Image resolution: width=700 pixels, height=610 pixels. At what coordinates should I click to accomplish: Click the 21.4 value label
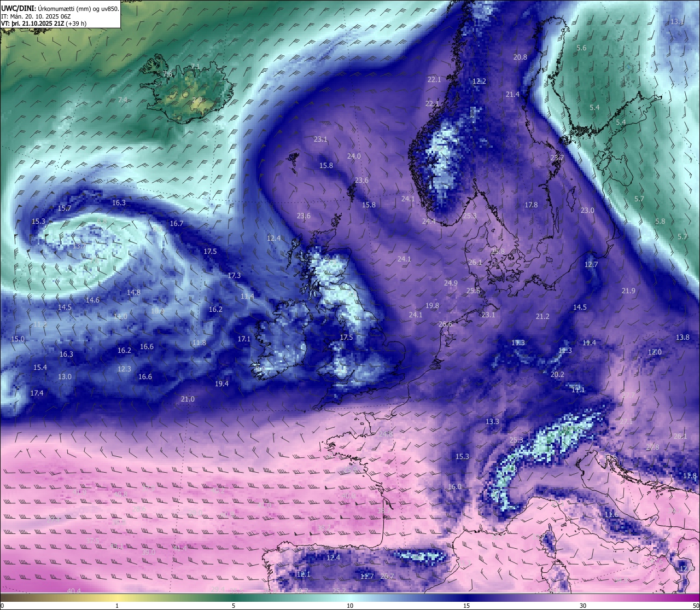tap(512, 95)
